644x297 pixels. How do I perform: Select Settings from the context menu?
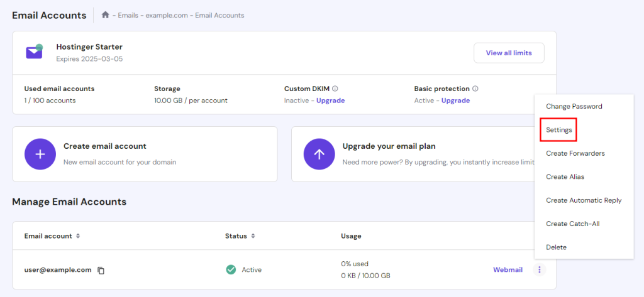pyautogui.click(x=558, y=130)
